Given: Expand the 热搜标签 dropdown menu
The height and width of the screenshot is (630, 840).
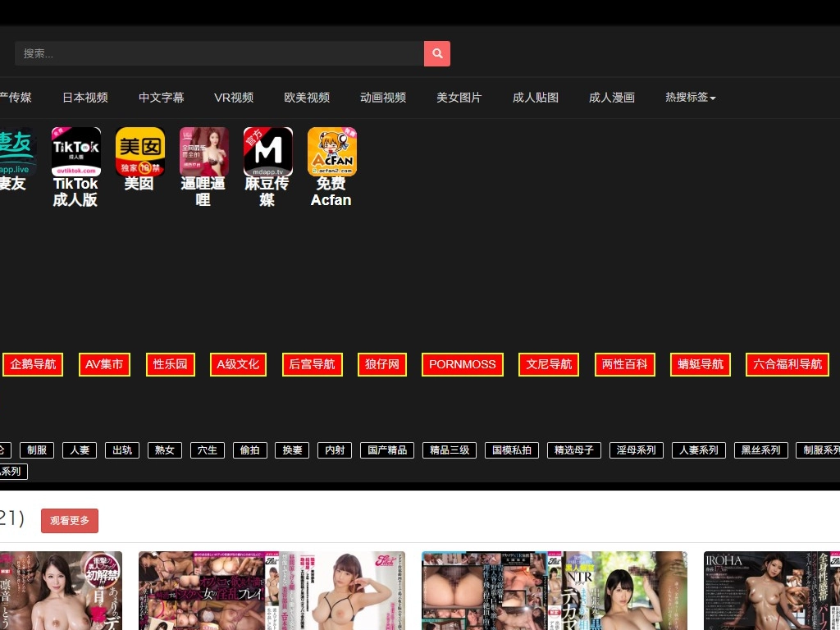Looking at the screenshot, I should 690,98.
